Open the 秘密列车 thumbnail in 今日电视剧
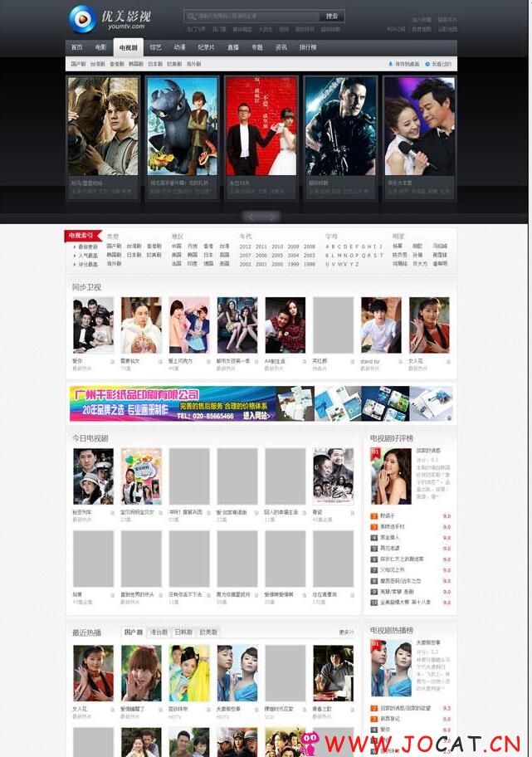The height and width of the screenshot is (757, 532). pos(93,476)
